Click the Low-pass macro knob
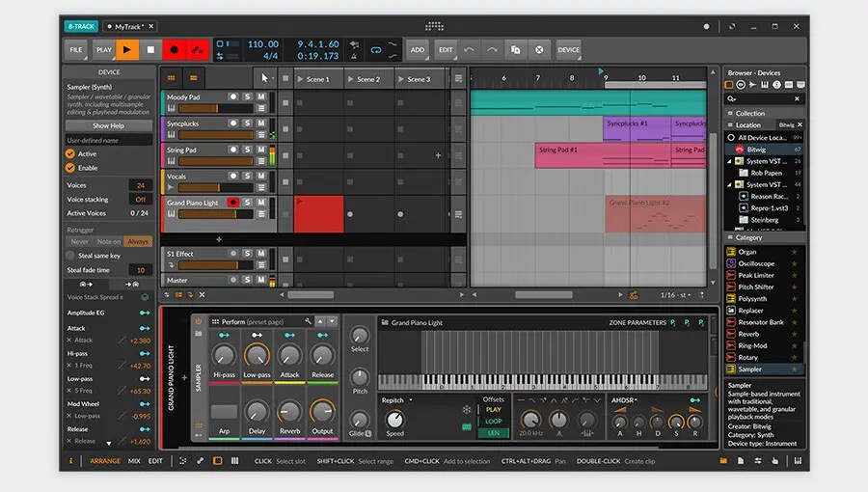The height and width of the screenshot is (492, 868). (x=257, y=355)
